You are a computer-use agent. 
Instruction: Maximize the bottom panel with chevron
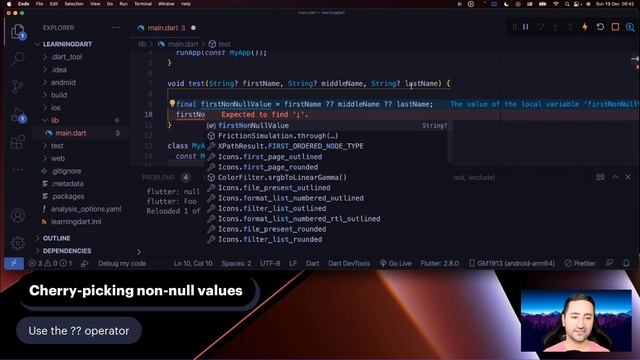click(x=615, y=177)
